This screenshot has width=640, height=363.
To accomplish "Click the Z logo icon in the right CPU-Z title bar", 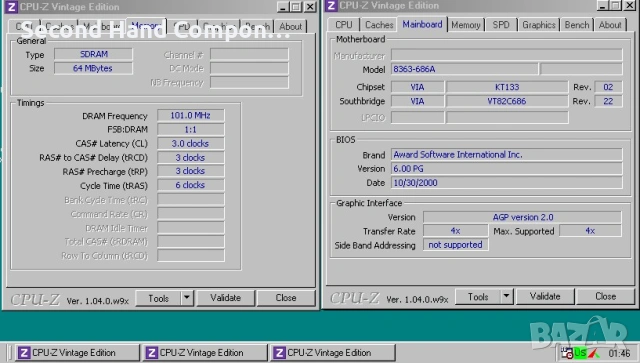I will (331, 6).
